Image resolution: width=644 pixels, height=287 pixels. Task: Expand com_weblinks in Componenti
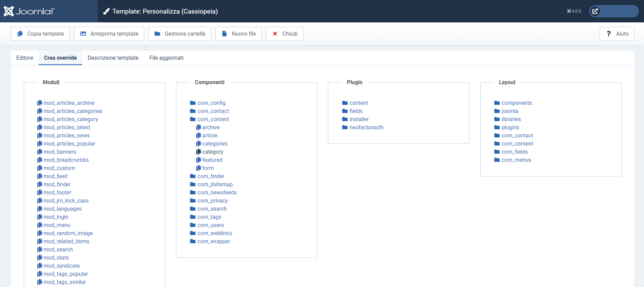(x=211, y=233)
